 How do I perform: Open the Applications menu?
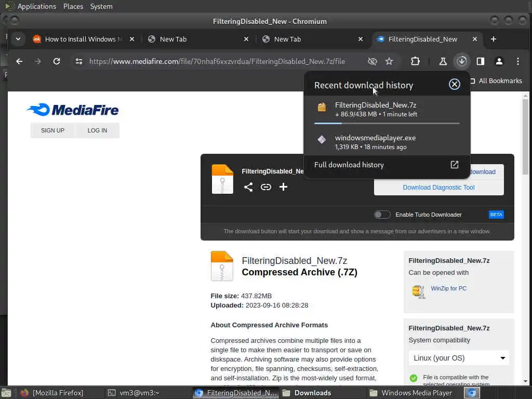tap(37, 6)
